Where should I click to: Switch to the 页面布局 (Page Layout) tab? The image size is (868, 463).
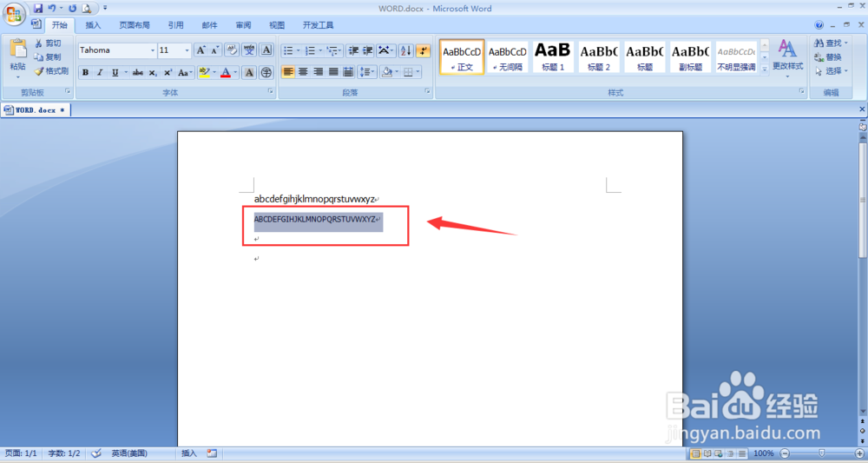[135, 25]
